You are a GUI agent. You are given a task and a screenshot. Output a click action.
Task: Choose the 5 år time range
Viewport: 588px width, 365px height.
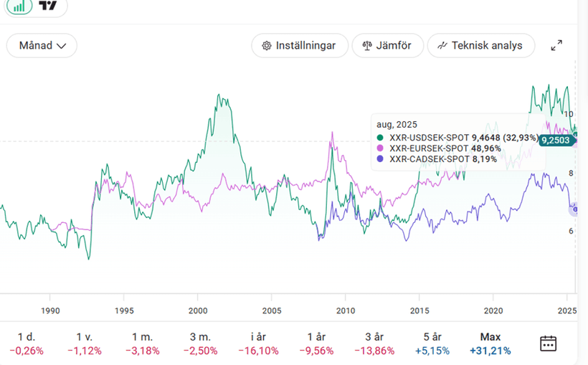[432, 343]
